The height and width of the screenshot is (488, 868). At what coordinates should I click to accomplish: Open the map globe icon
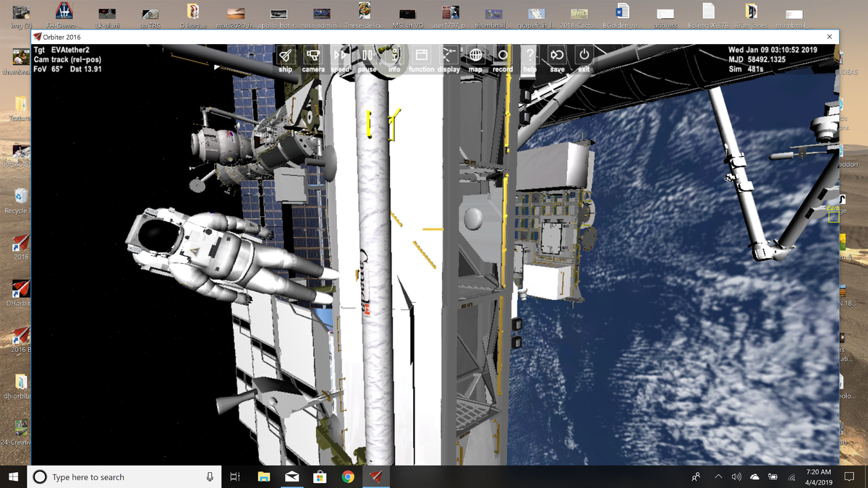click(475, 56)
